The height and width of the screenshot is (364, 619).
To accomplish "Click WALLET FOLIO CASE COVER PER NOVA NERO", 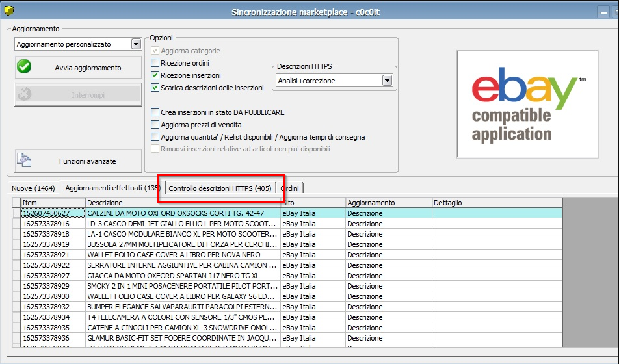I will coord(183,255).
